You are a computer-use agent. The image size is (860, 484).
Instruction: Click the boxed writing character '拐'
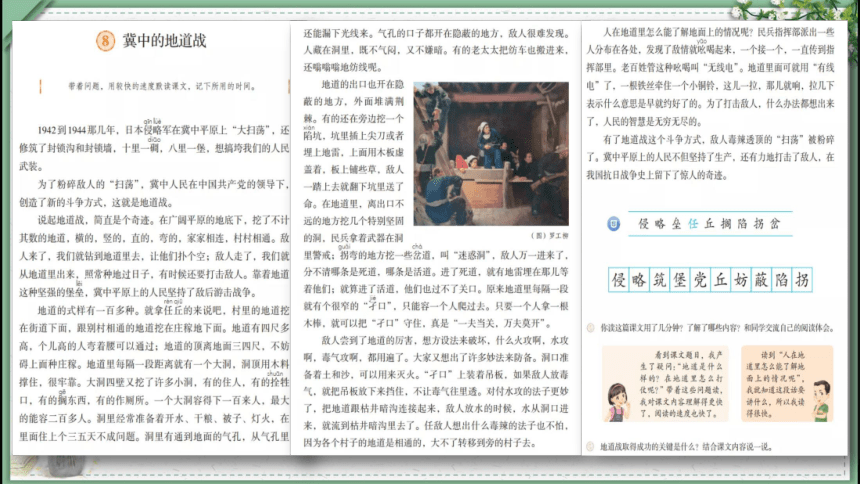802,280
